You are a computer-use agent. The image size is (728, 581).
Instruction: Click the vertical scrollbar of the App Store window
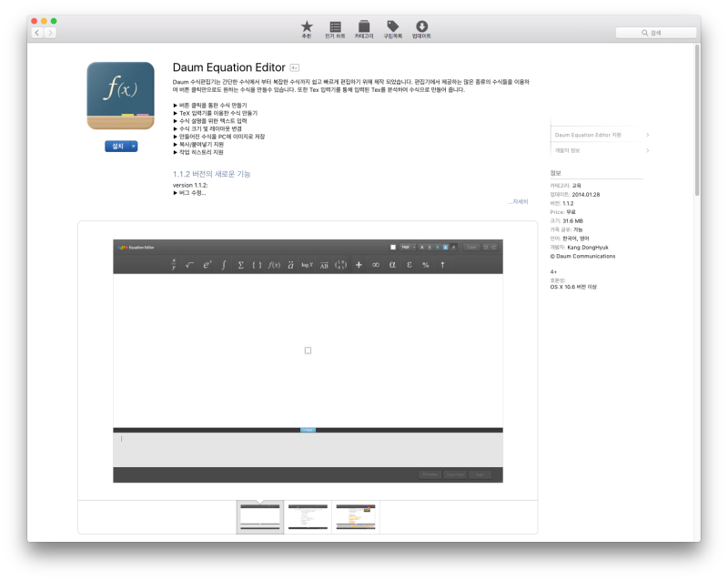[697, 120]
